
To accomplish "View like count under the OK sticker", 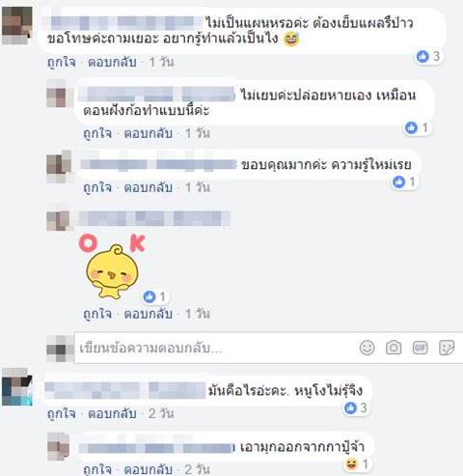I will tap(154, 296).
